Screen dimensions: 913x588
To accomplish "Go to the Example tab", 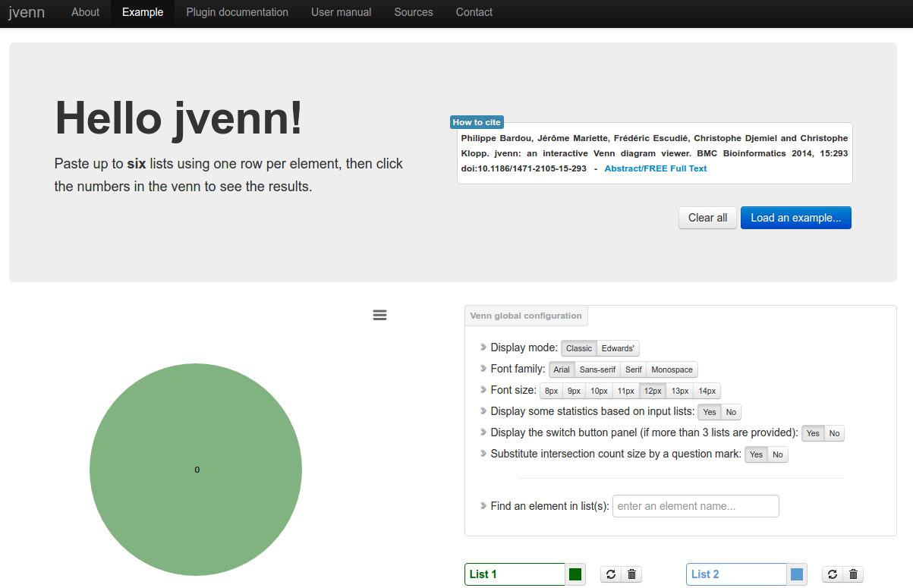I will tap(143, 12).
